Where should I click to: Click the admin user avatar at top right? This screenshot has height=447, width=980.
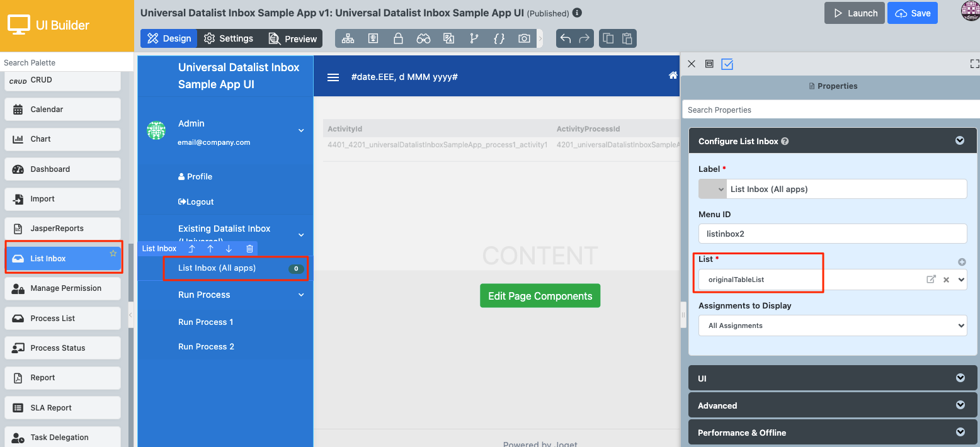pos(971,11)
